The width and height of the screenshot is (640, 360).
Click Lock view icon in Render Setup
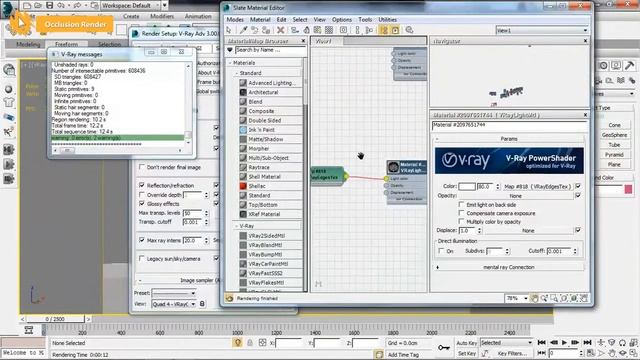coord(202,304)
